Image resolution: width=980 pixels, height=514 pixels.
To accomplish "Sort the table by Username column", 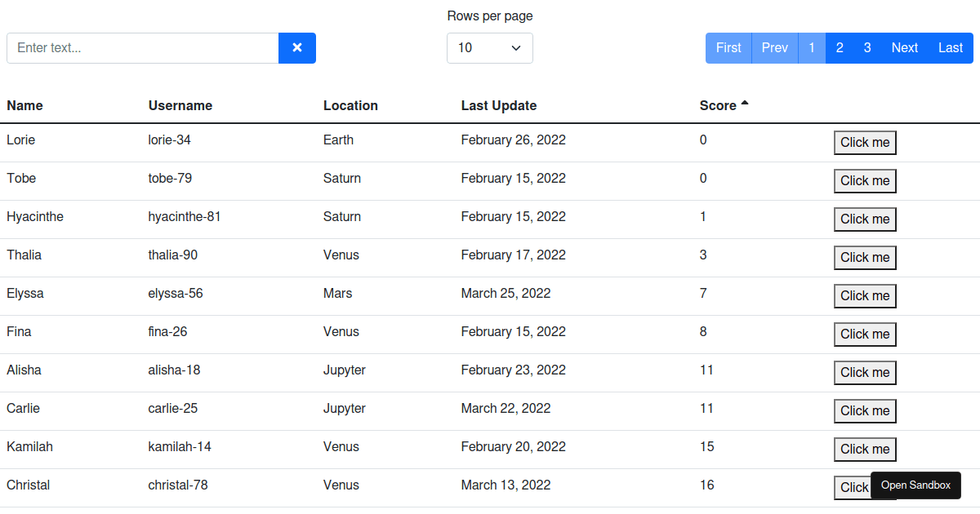I will coord(180,105).
